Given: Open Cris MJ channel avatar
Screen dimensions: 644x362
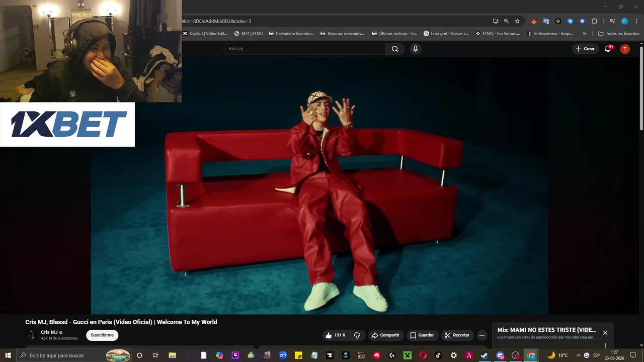Looking at the screenshot, I should (31, 335).
